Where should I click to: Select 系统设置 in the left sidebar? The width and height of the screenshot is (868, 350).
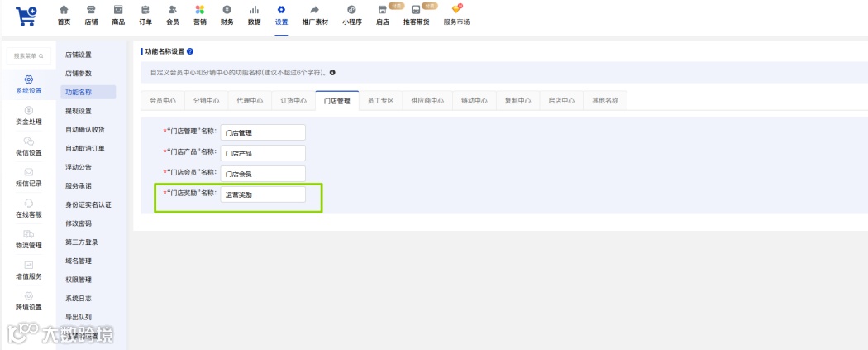tap(29, 84)
